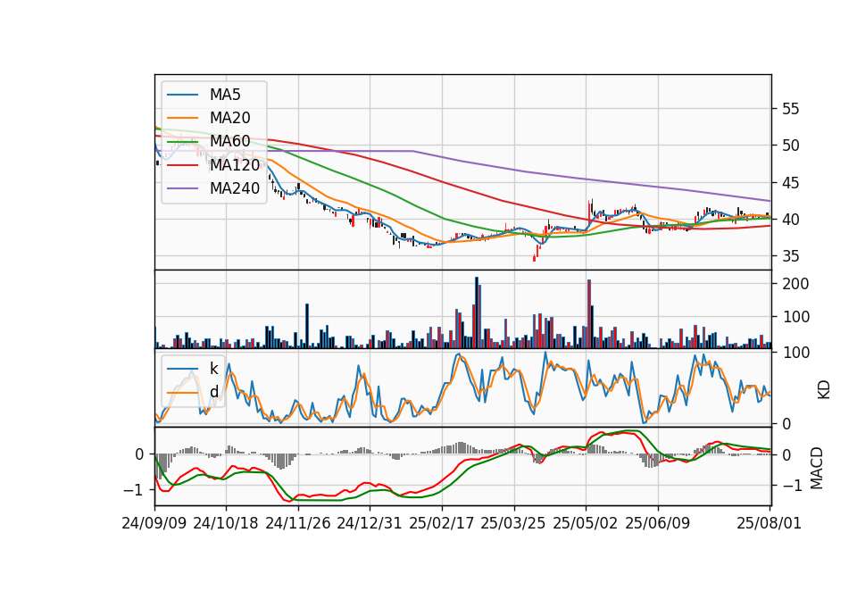This screenshot has width=857, height=616.
Task: Click the 24/11/26 date axis label
Action: (x=298, y=523)
